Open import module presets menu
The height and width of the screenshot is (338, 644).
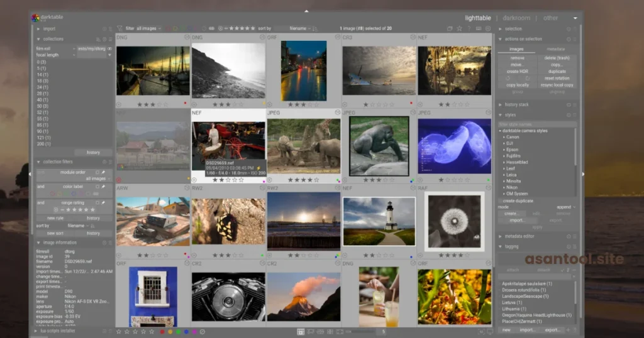(x=110, y=29)
